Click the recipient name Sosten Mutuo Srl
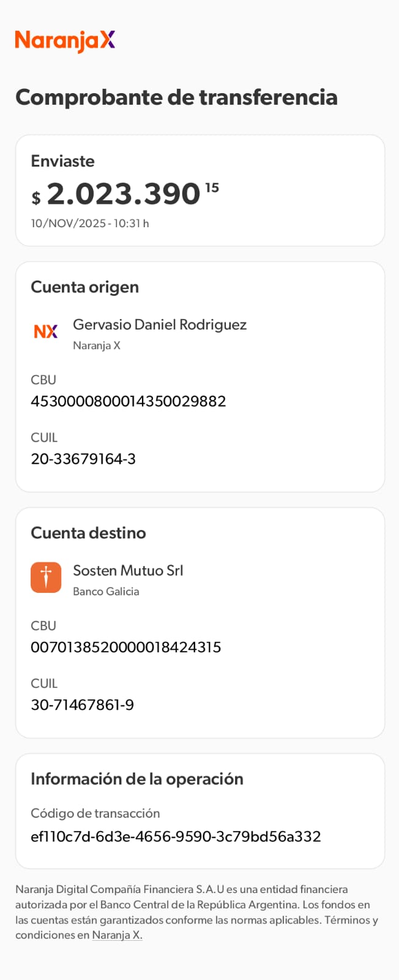Viewport: 399px width, 980px height. pyautogui.click(x=128, y=570)
